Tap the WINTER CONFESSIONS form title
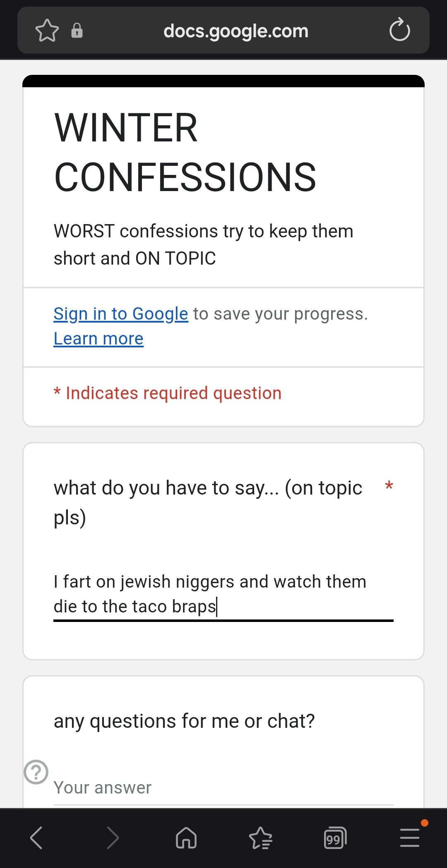The image size is (447, 868). pos(185,152)
